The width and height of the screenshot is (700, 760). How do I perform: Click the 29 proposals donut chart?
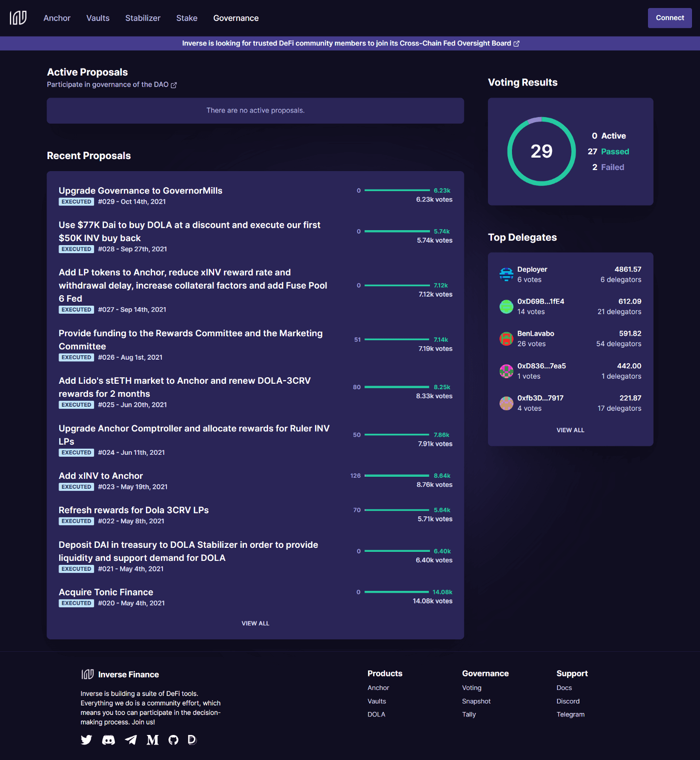tap(541, 151)
